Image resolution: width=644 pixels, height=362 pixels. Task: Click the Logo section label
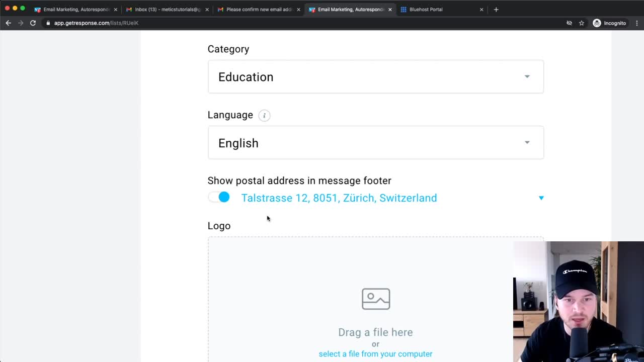[219, 226]
